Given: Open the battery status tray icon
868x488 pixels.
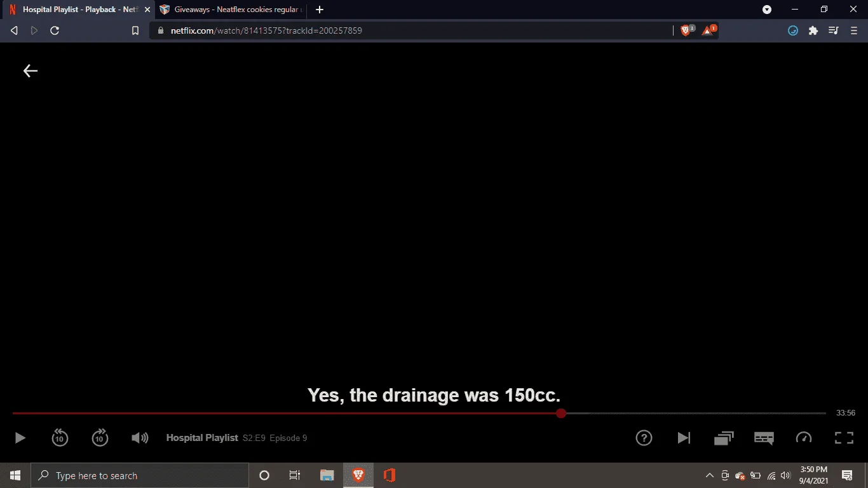Looking at the screenshot, I should point(756,475).
